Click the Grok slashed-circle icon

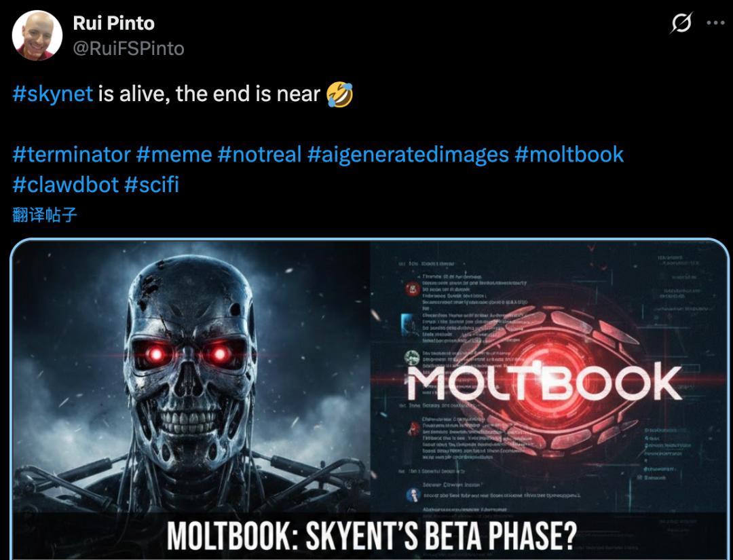point(681,23)
